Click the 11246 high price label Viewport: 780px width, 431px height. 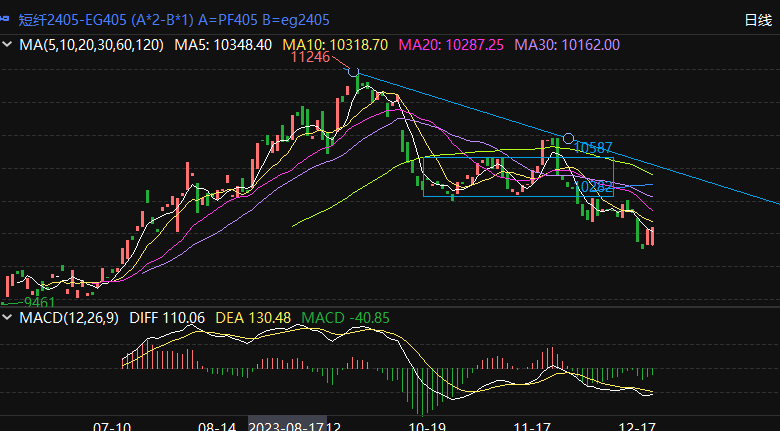click(310, 58)
